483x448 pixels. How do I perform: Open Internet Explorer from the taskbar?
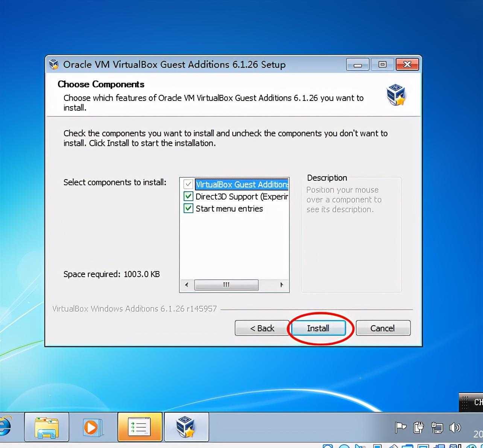(5, 427)
